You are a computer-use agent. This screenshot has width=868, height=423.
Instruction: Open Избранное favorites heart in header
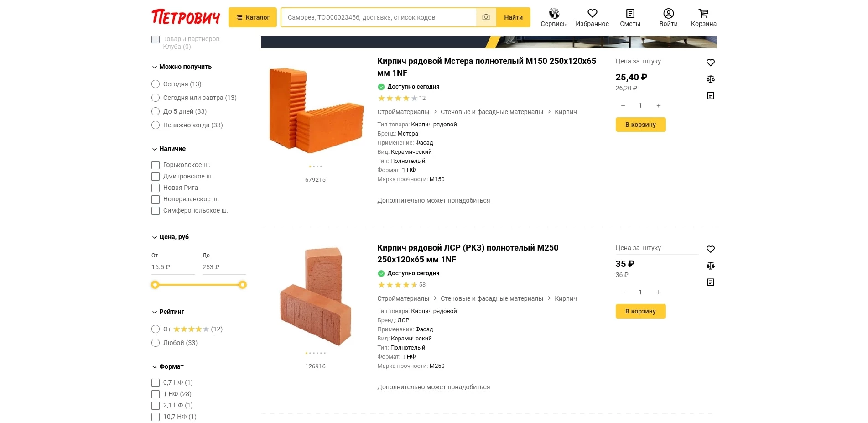pos(592,14)
